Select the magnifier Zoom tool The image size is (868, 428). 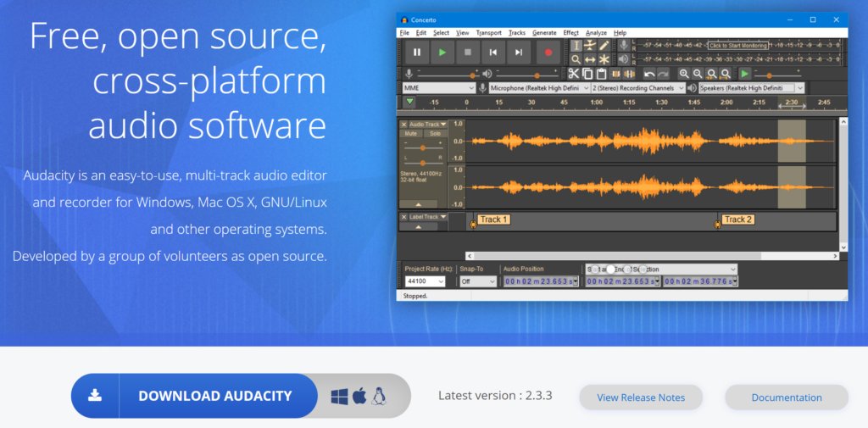click(x=576, y=59)
